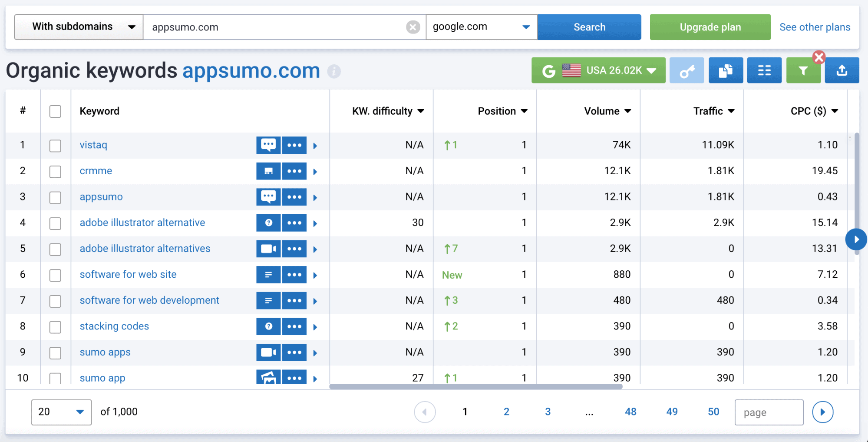
Task: Go to results page 50
Action: pos(713,412)
